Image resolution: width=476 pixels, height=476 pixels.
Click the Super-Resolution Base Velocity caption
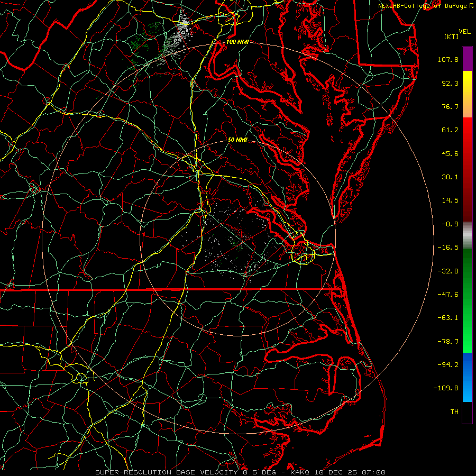click(241, 472)
